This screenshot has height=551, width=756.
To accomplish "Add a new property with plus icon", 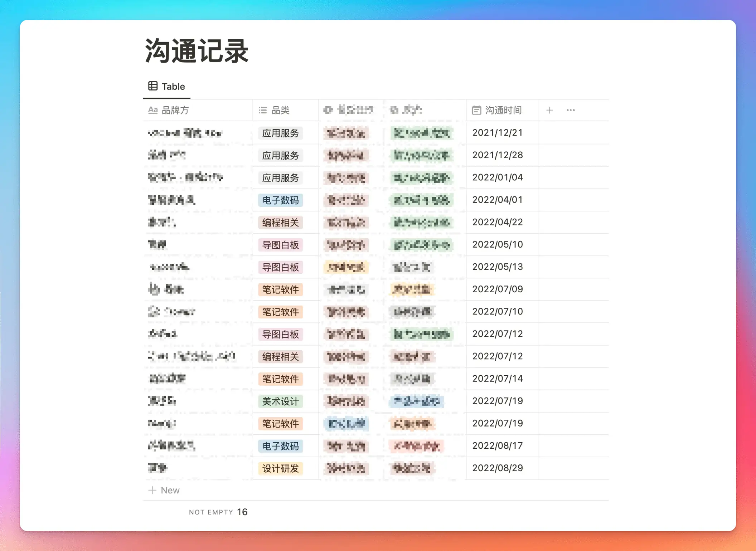I will coord(550,110).
